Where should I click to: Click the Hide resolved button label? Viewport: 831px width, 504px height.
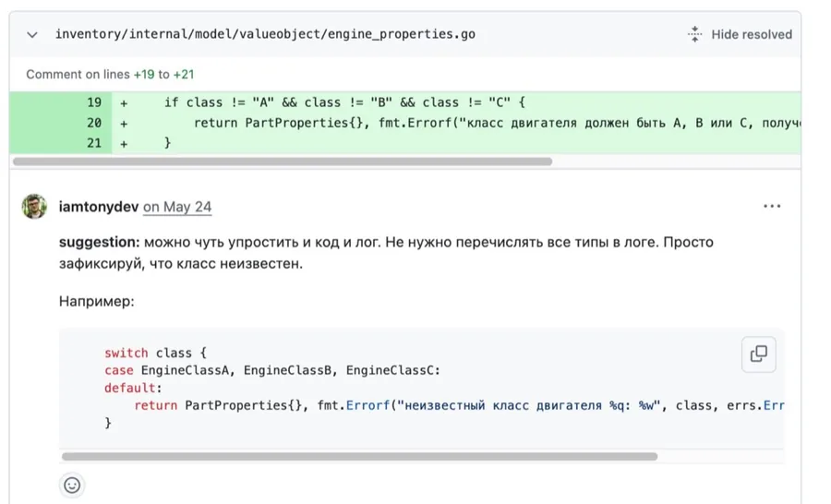click(x=752, y=34)
